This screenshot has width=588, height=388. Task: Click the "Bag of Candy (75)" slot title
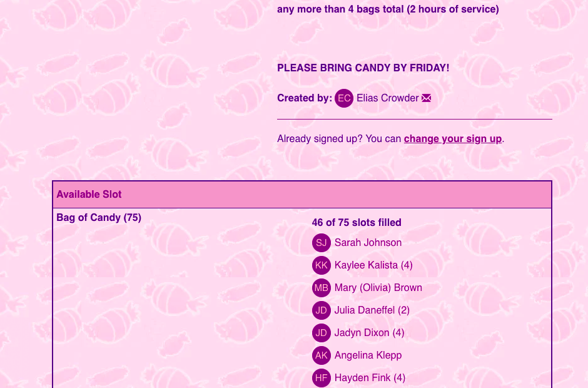pos(99,218)
